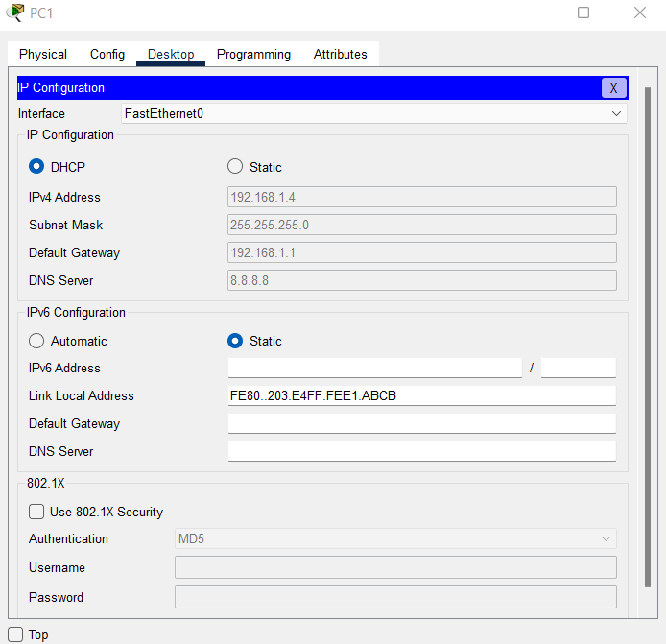
Task: Select Automatic IPv6 configuration
Action: pyautogui.click(x=36, y=341)
